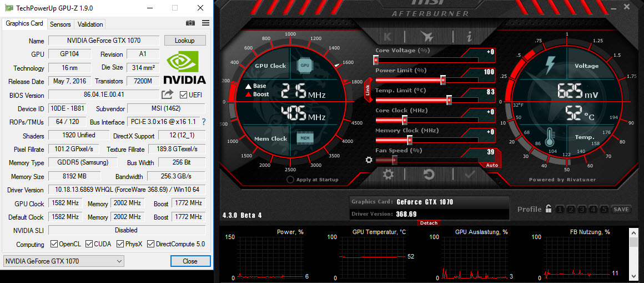Click the fan speed settings gear icon
The width and height of the screenshot is (644, 283).
tap(369, 160)
